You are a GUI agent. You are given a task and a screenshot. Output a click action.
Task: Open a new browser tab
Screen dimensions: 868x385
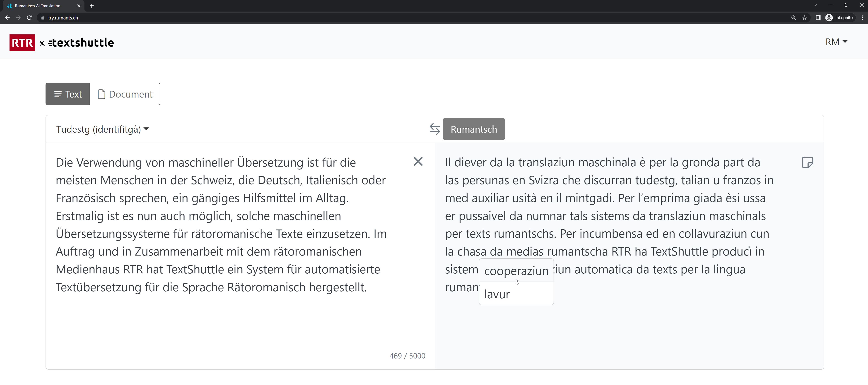tap(92, 6)
